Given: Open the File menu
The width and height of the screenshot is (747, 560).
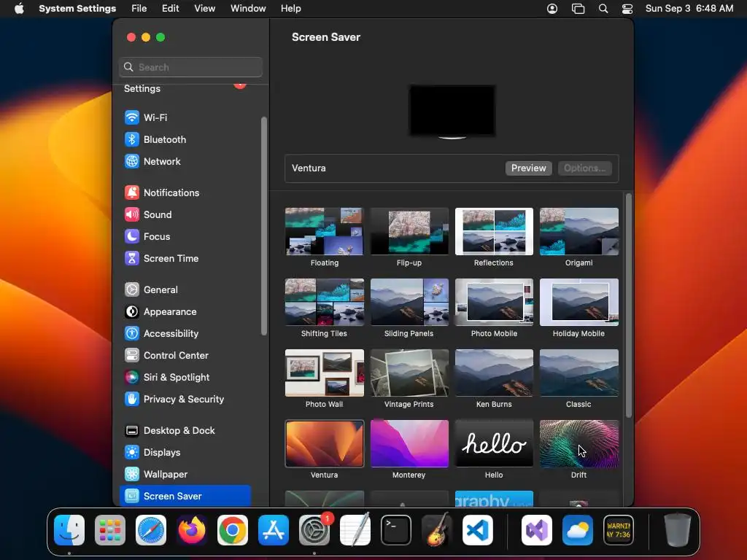Looking at the screenshot, I should tap(139, 9).
